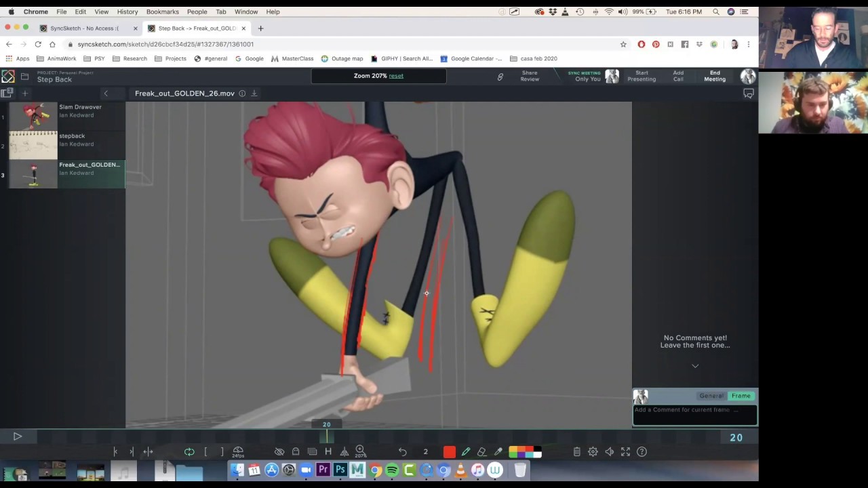Play the Freak_out_GOLDEN_26 clip
The image size is (868, 488).
(18, 437)
